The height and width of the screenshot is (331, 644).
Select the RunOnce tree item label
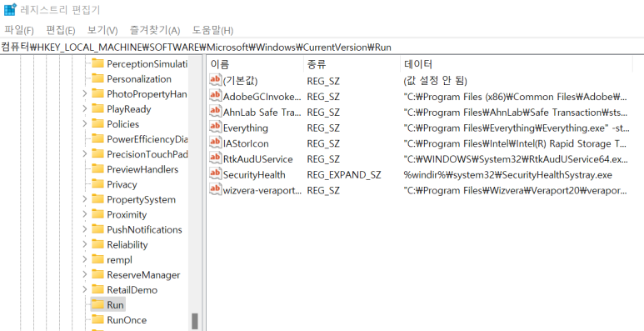pos(127,320)
